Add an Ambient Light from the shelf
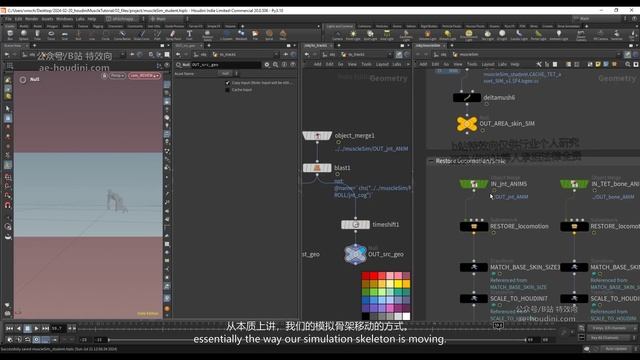The width and height of the screenshot is (640, 360). [559, 35]
